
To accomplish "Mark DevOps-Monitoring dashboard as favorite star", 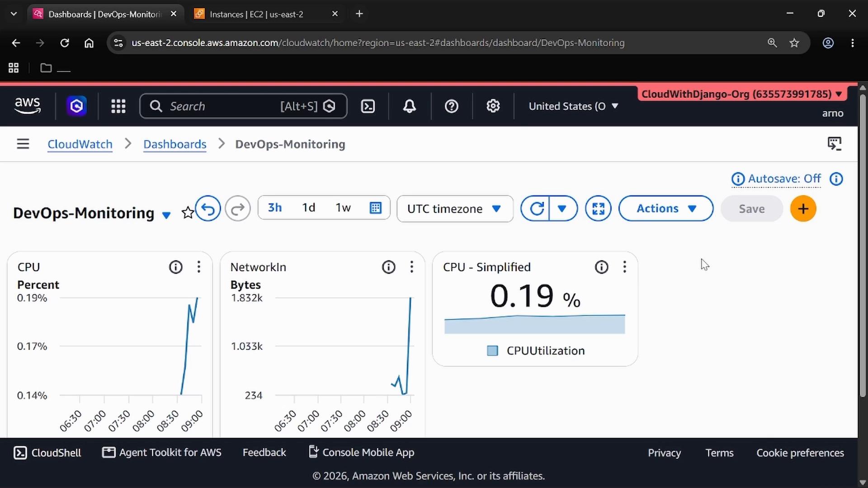I will tap(188, 212).
